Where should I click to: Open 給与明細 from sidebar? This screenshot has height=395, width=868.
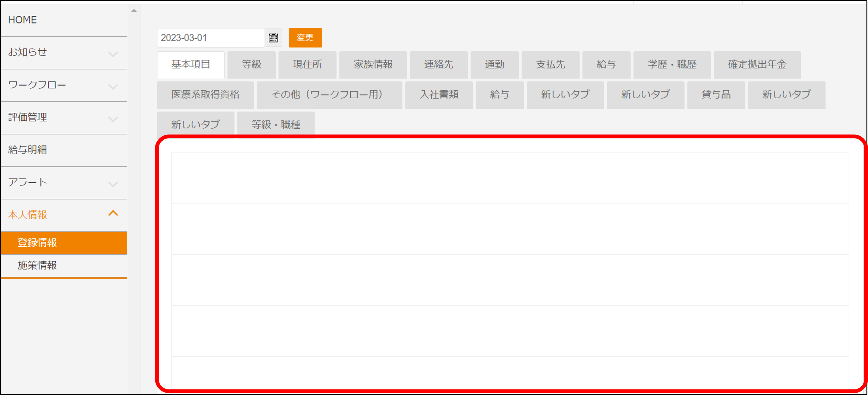click(x=28, y=150)
